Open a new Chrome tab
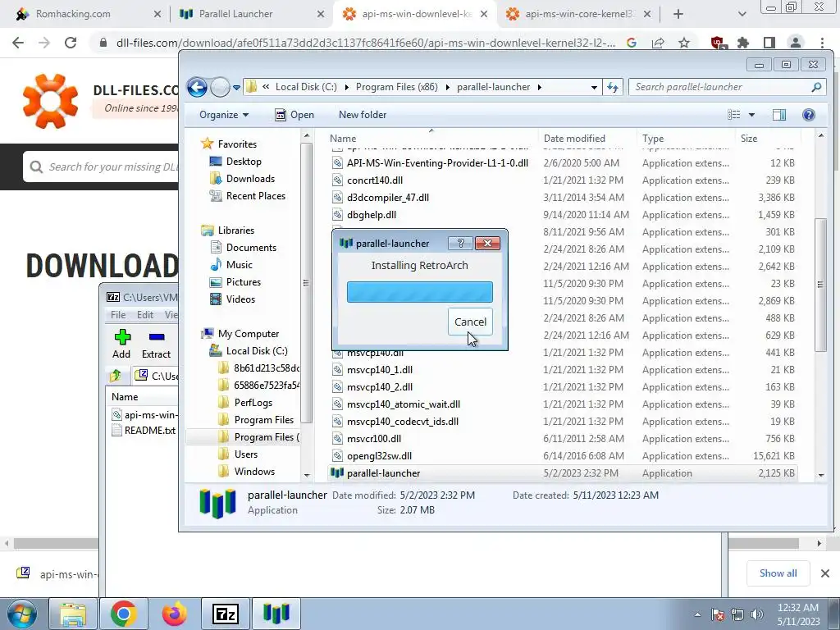This screenshot has height=630, width=840. [678, 14]
